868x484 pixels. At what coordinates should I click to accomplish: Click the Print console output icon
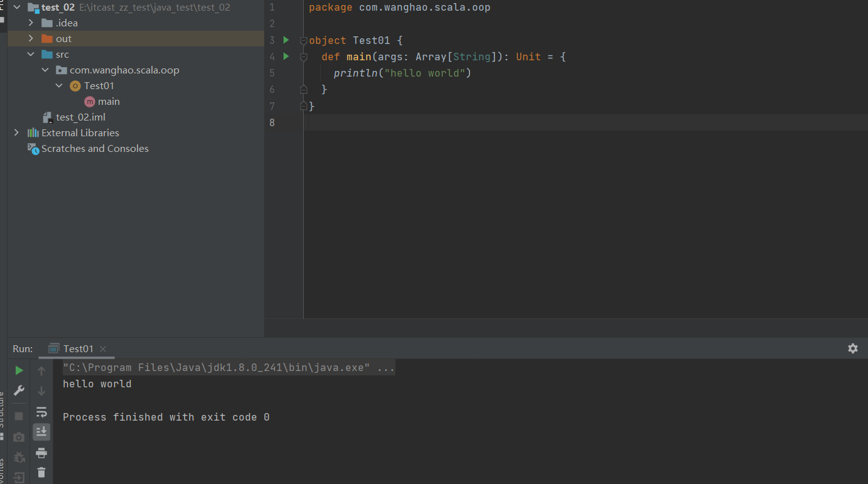[x=41, y=453]
